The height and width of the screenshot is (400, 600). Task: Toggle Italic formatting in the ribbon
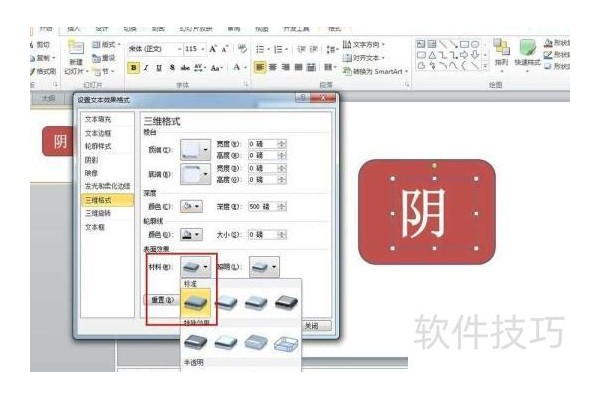point(146,68)
